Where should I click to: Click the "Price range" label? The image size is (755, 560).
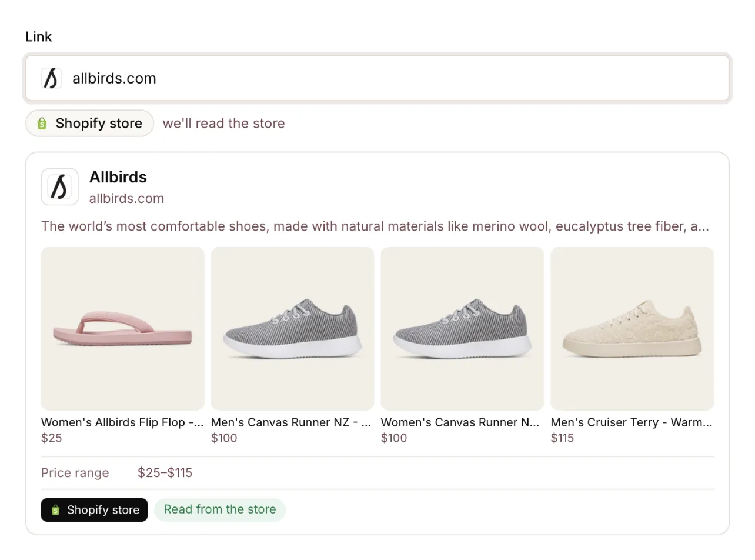[75, 473]
